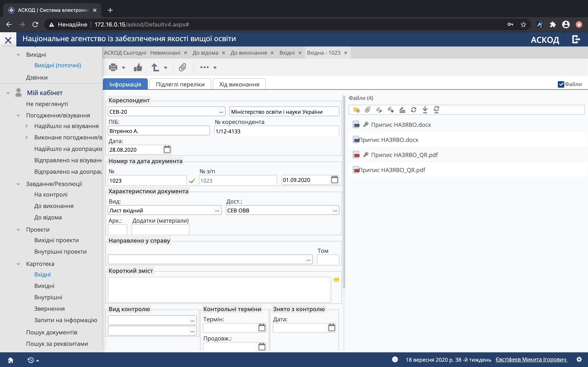
Task: Click the printer icon
Action: (113, 67)
